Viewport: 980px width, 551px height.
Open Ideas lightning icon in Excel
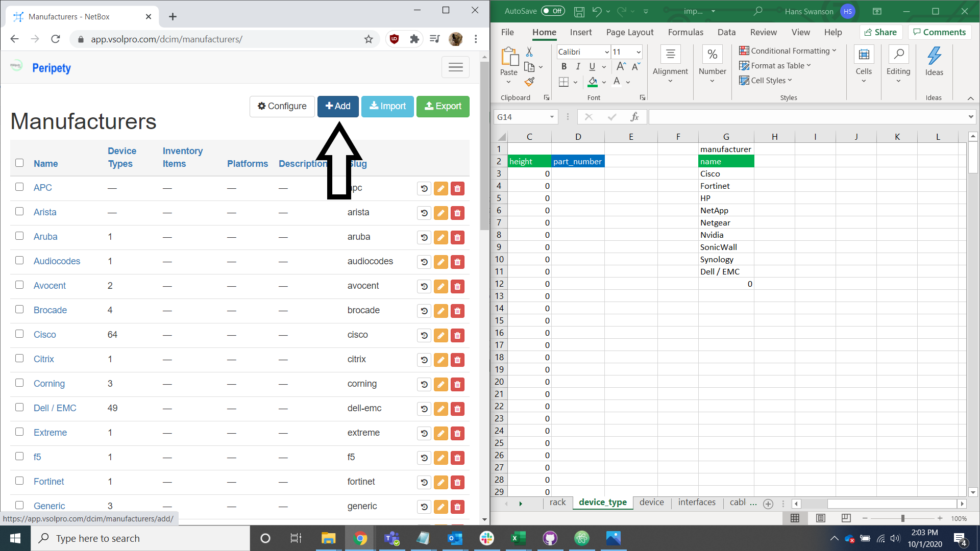point(934,61)
